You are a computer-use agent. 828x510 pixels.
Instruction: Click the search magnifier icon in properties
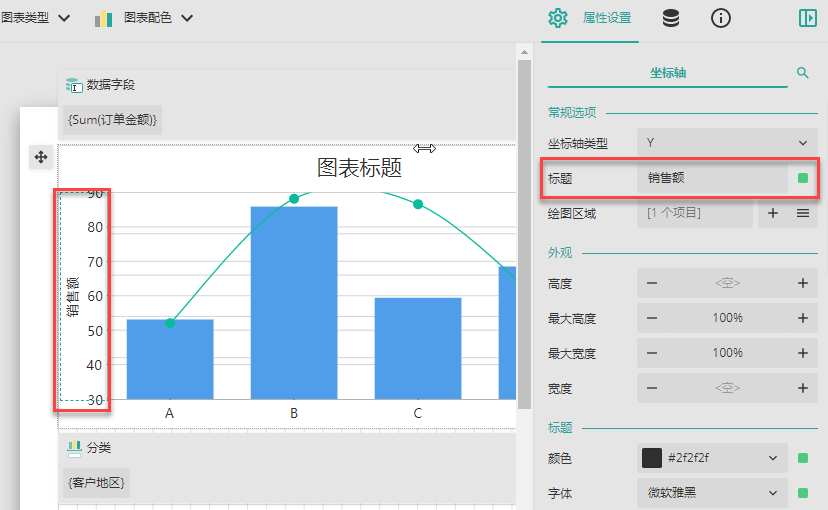click(x=803, y=73)
